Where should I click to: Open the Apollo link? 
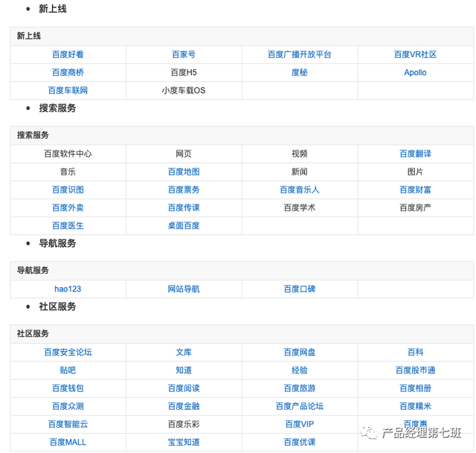(x=415, y=73)
